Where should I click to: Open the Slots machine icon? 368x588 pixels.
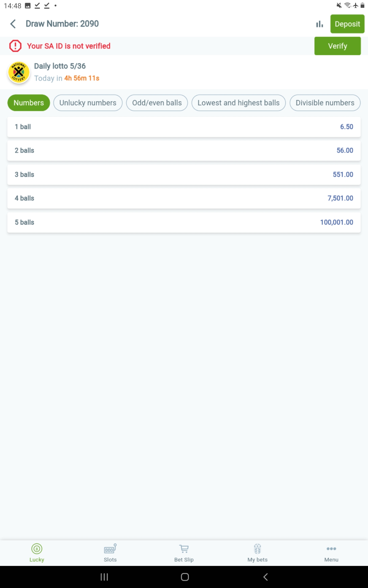(110, 549)
